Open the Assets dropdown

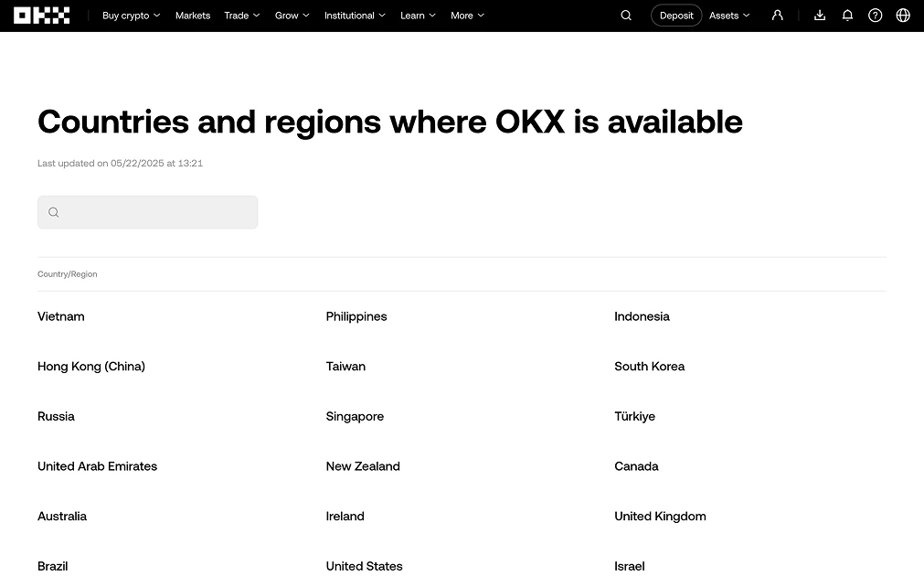point(728,16)
